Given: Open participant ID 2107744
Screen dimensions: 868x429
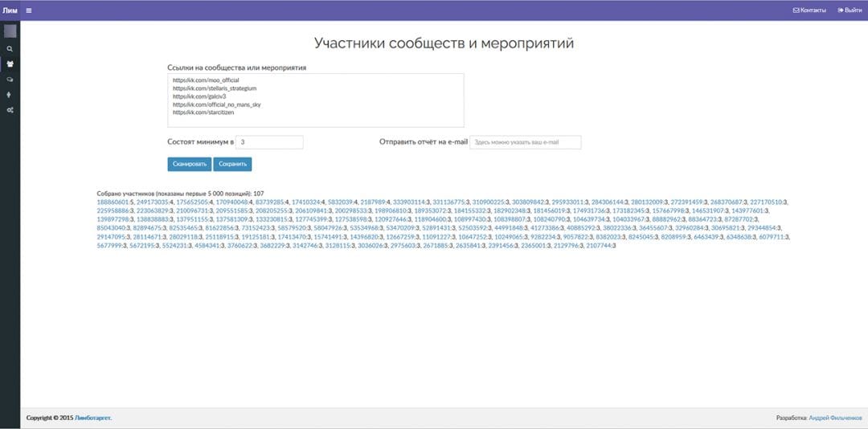Looking at the screenshot, I should point(599,245).
